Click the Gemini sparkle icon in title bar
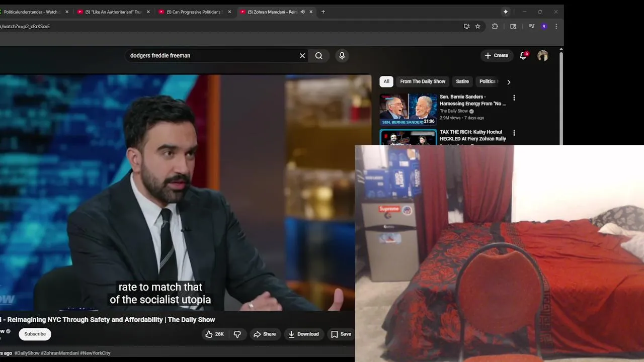Screen dimensions: 644x362 506,12
